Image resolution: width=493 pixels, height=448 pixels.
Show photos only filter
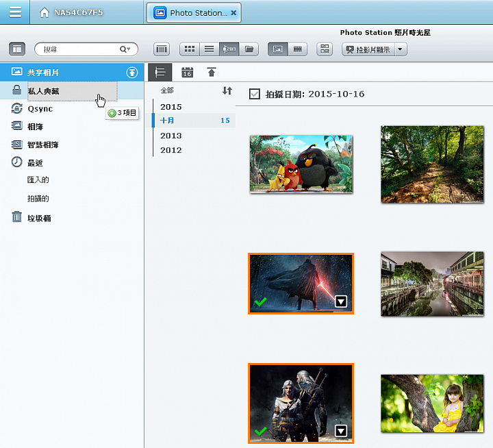click(x=277, y=49)
